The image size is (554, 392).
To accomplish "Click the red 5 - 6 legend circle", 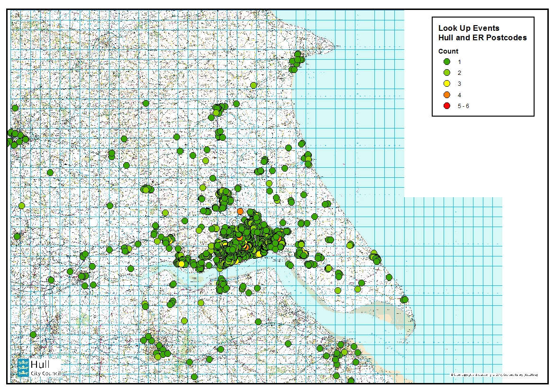I will click(x=446, y=106).
